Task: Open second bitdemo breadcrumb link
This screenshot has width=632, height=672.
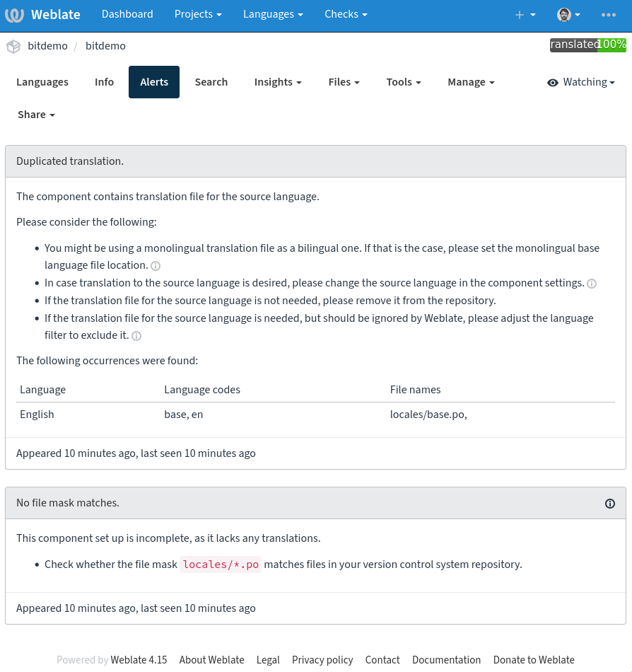Action: [105, 46]
